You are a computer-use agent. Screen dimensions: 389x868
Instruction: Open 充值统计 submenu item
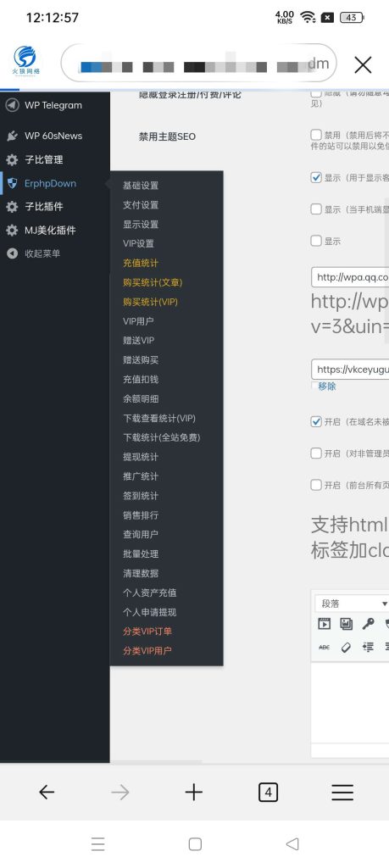click(141, 263)
